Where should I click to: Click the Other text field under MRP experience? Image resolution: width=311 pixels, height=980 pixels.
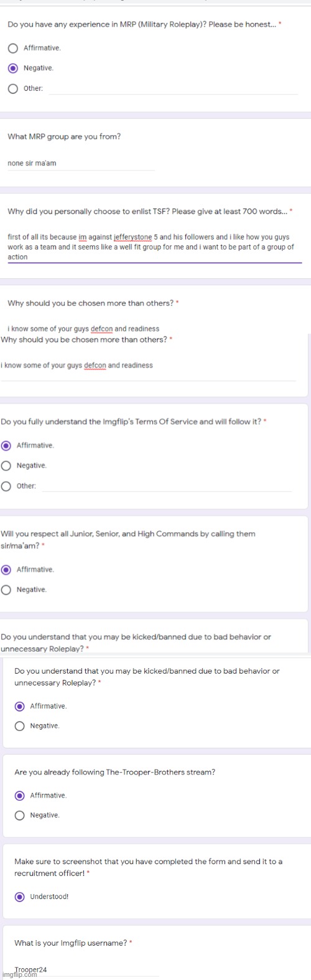[174, 89]
